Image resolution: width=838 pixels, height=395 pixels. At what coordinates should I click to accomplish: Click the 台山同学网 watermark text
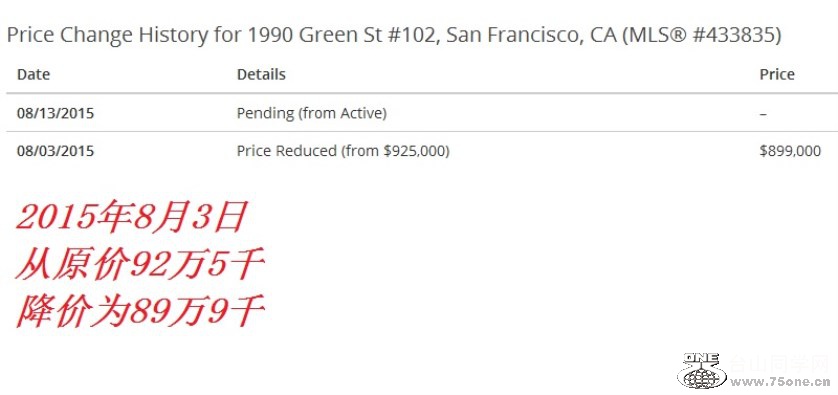(x=779, y=365)
